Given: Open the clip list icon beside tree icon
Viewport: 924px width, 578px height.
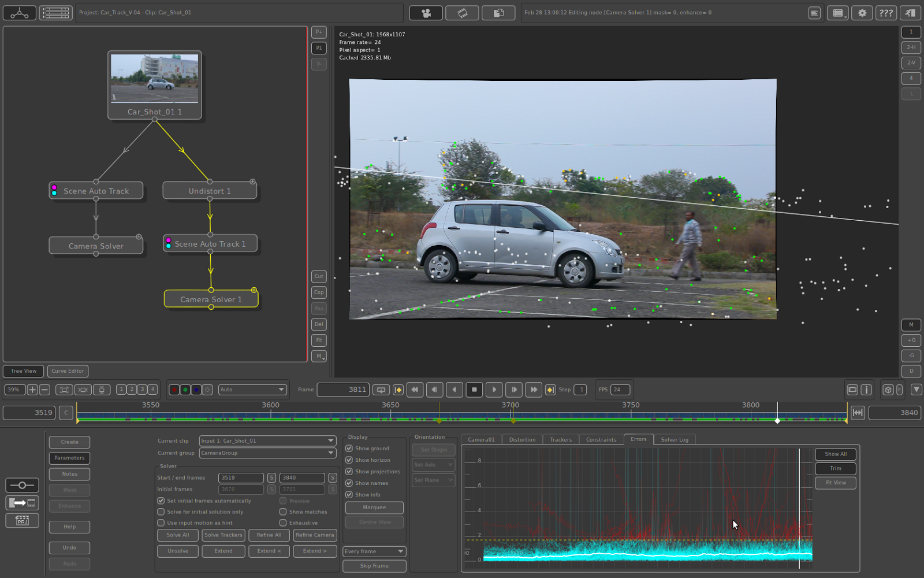Looking at the screenshot, I should point(55,12).
